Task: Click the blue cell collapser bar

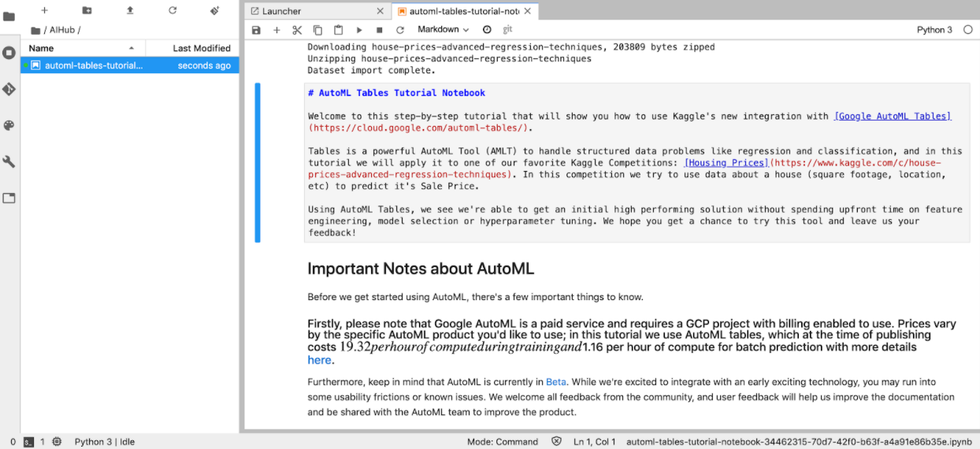Action: (x=258, y=163)
